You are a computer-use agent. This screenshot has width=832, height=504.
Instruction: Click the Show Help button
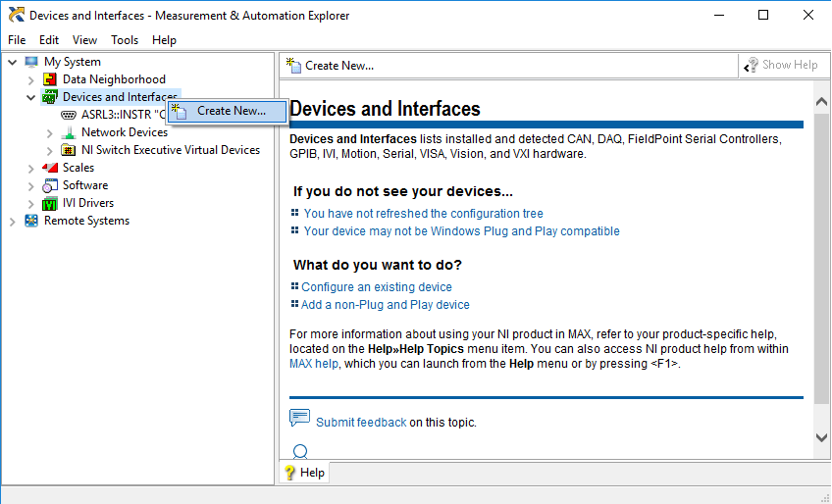point(781,65)
